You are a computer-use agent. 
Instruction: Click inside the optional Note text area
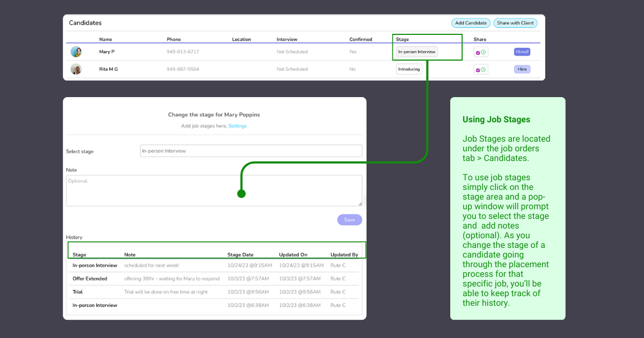pos(214,190)
